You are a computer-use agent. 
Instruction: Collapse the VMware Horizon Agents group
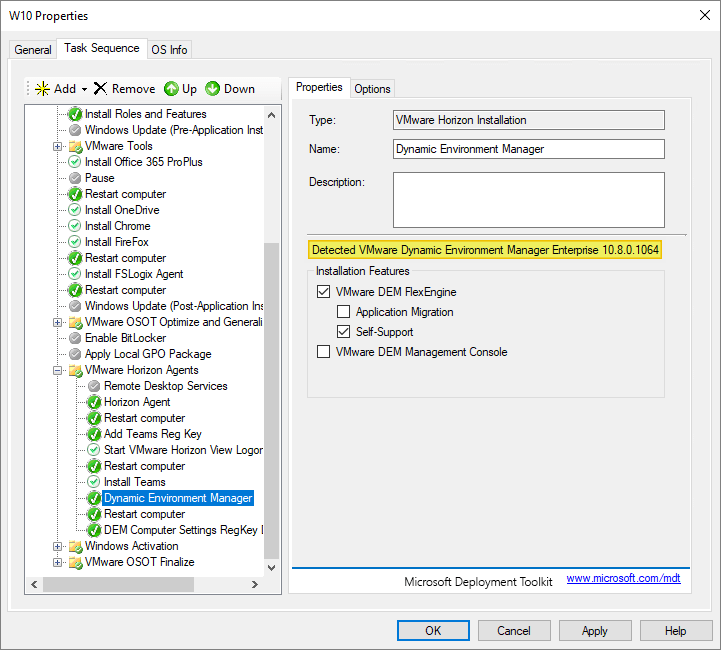pos(58,371)
